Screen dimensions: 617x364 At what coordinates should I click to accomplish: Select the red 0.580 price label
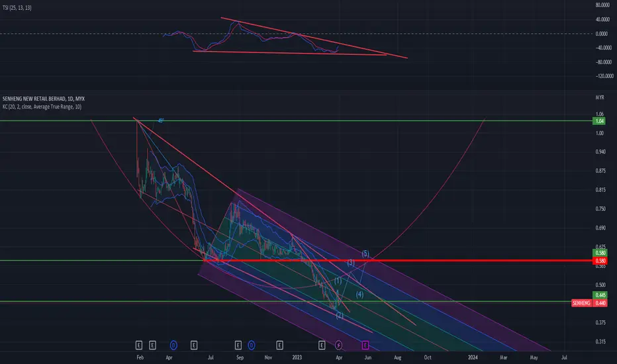(x=600, y=261)
